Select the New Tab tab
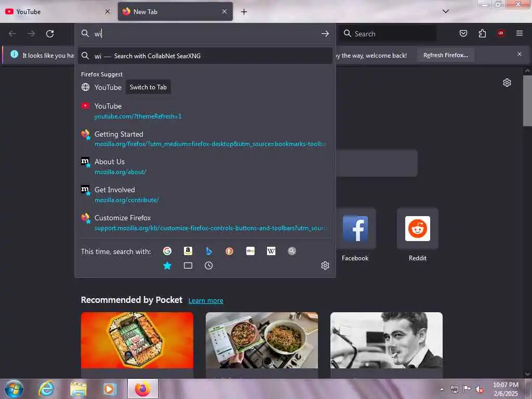The height and width of the screenshot is (399, 532). (x=175, y=12)
